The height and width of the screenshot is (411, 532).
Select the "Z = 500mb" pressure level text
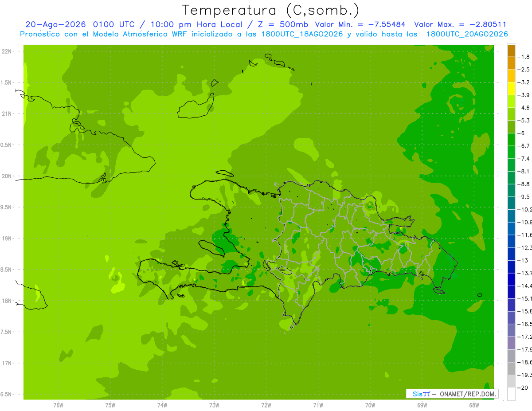coord(284,24)
